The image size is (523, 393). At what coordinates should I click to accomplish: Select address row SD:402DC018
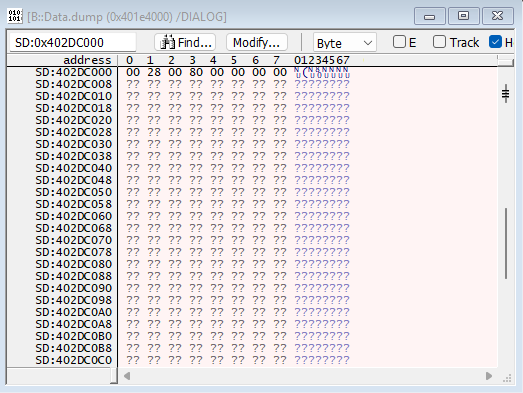(x=74, y=108)
